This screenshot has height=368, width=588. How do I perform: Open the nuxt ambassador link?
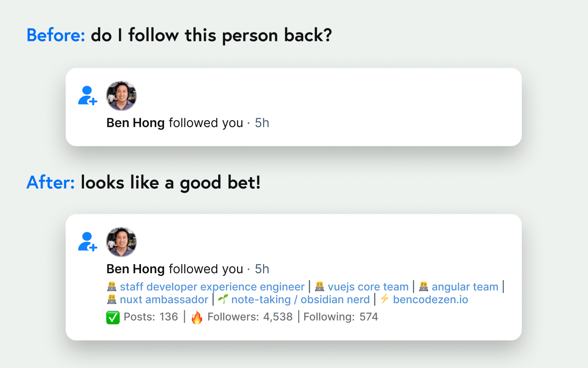[x=164, y=300]
